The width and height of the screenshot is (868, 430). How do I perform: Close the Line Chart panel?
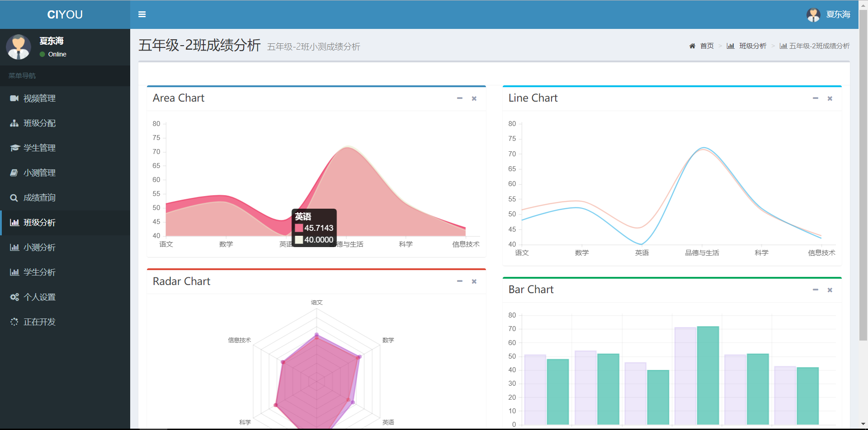[x=830, y=98]
